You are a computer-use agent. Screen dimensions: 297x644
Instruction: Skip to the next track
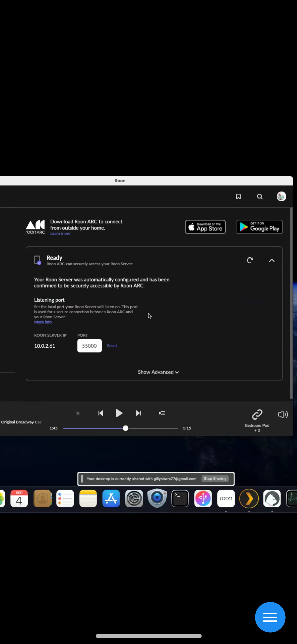coord(138,413)
